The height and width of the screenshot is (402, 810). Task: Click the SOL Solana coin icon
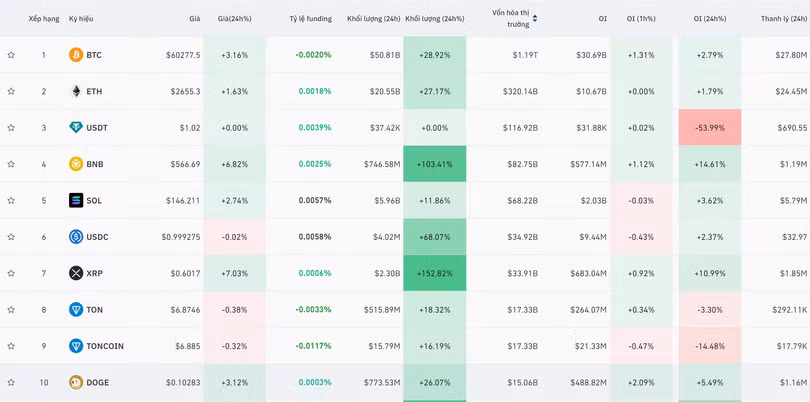point(76,201)
